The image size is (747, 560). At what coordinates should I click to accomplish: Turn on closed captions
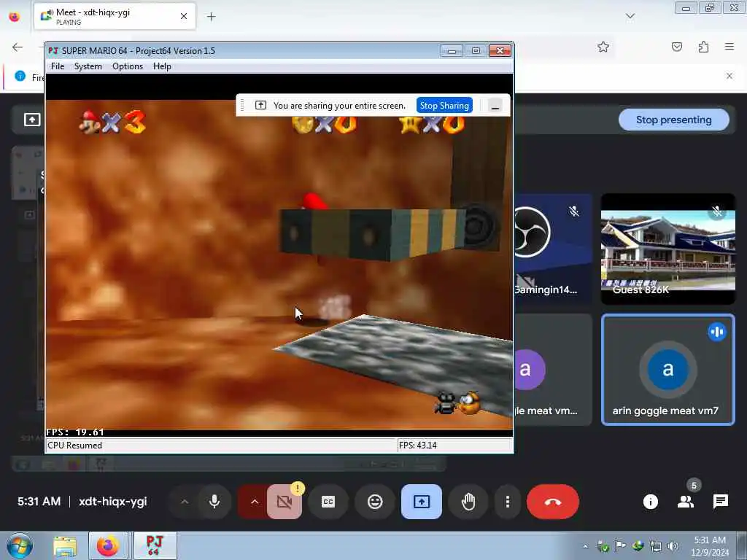coord(328,502)
